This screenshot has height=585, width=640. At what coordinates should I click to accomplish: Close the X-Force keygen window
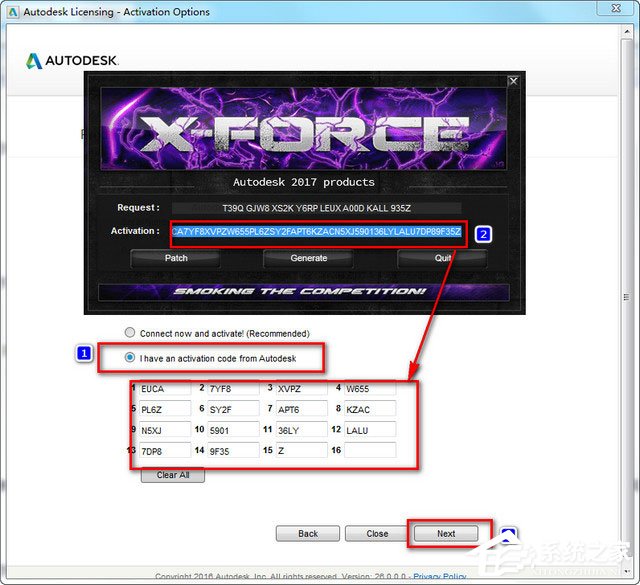[x=513, y=81]
